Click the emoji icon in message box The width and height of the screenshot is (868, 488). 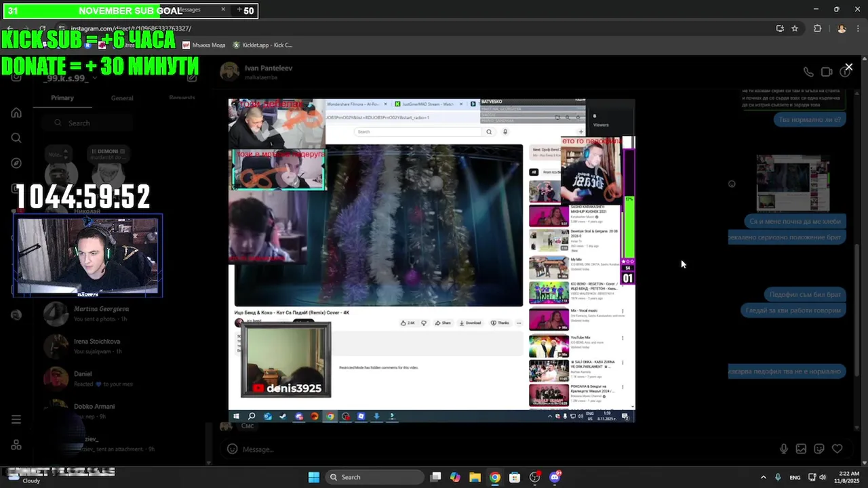click(232, 449)
